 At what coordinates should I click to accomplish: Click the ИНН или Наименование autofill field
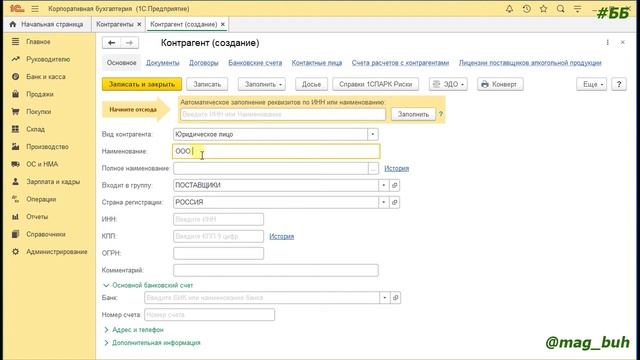point(283,114)
